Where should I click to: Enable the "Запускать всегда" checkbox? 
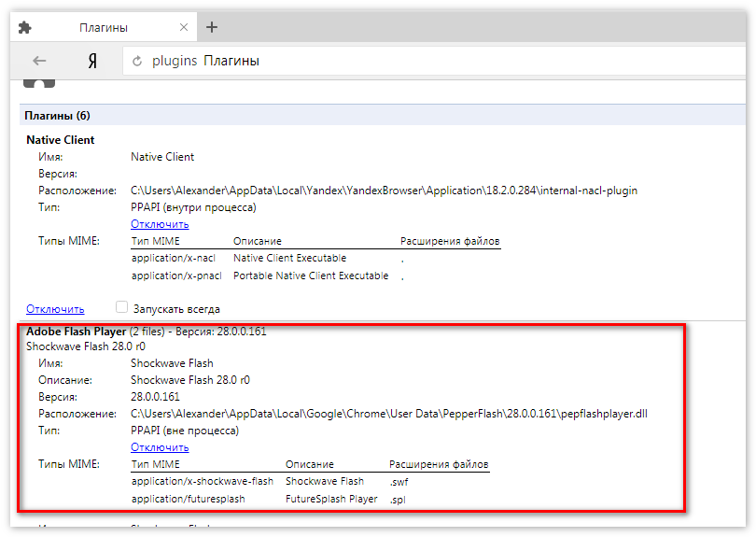coord(121,307)
